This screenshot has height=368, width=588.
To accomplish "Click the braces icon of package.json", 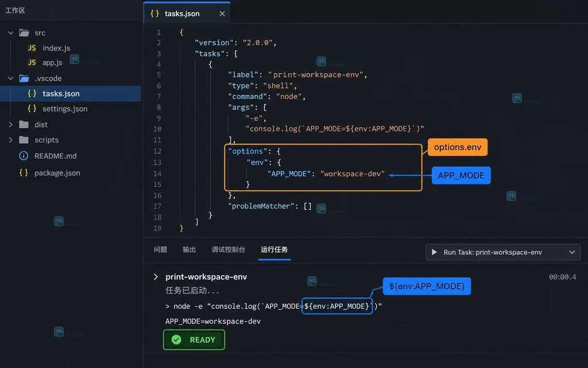I will coord(24,172).
